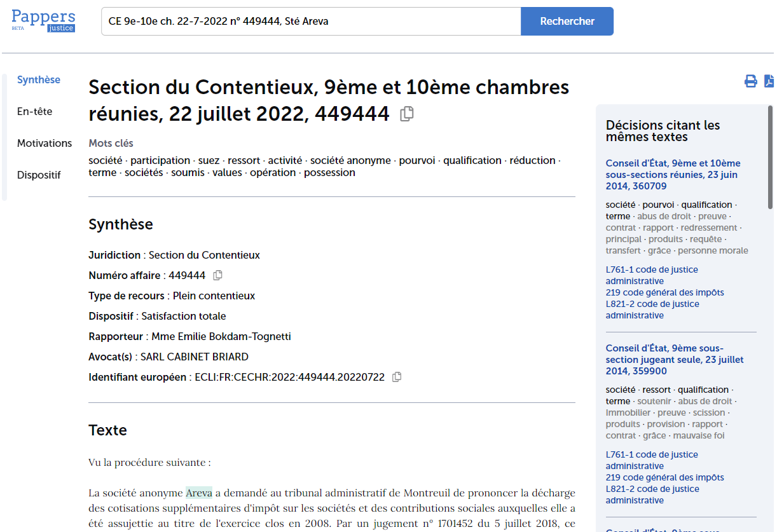Click the highlighted Areva word in text

click(x=199, y=493)
